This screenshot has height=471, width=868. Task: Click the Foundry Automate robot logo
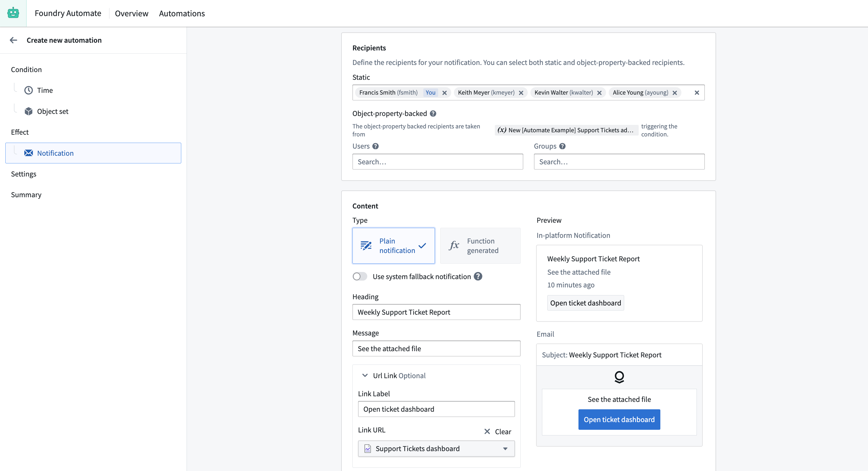[13, 13]
